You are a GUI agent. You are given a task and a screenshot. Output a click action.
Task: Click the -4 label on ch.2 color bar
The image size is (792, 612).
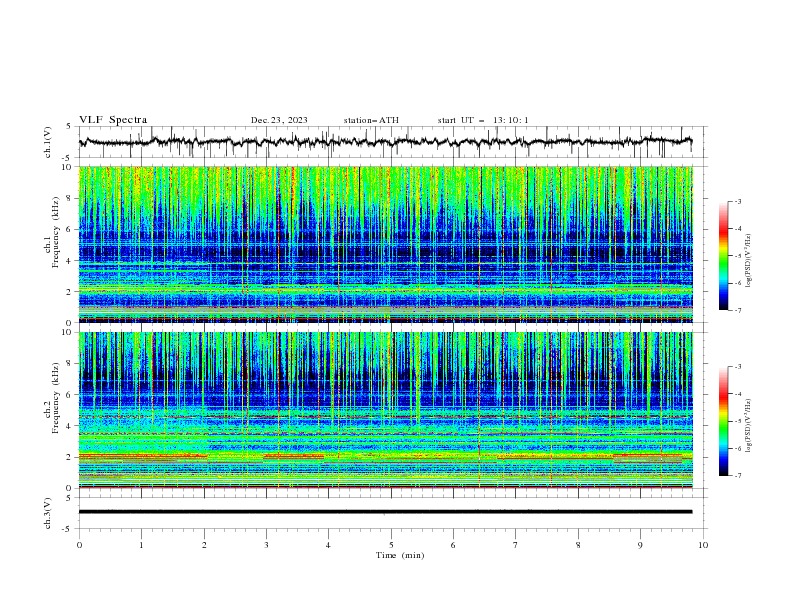pos(738,394)
